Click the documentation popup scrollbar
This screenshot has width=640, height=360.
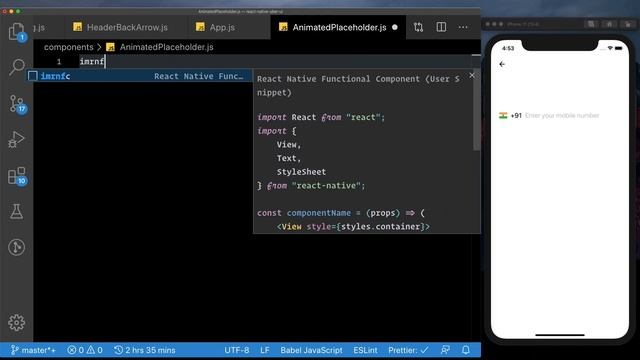(476, 110)
